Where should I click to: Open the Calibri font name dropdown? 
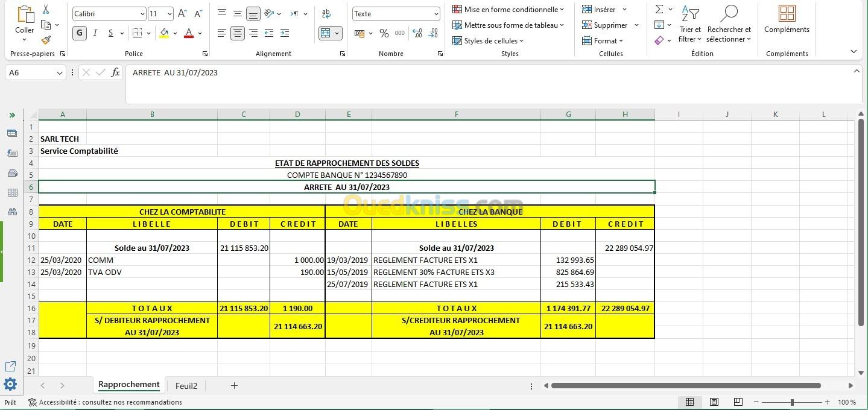coord(142,14)
